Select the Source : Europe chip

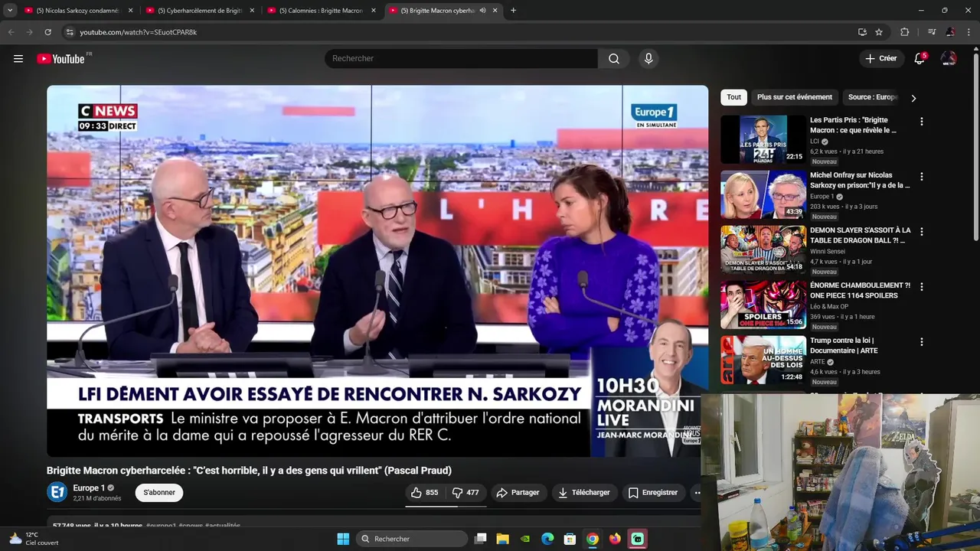(x=873, y=97)
